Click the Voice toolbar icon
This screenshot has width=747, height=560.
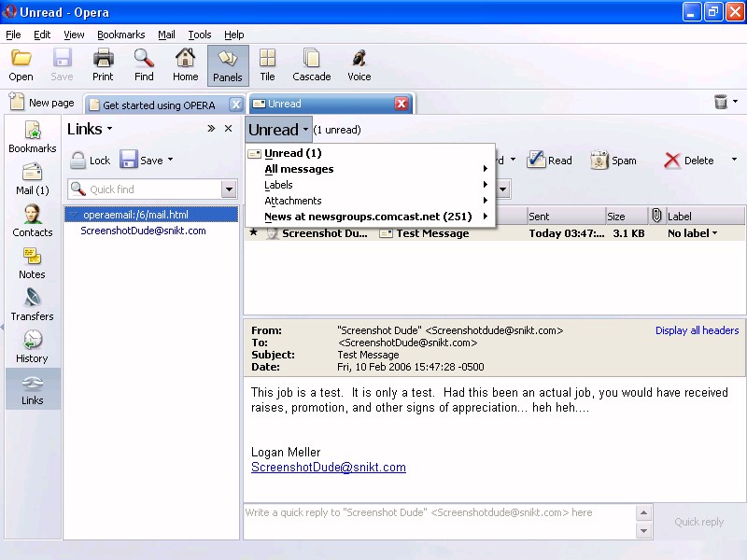click(x=359, y=65)
